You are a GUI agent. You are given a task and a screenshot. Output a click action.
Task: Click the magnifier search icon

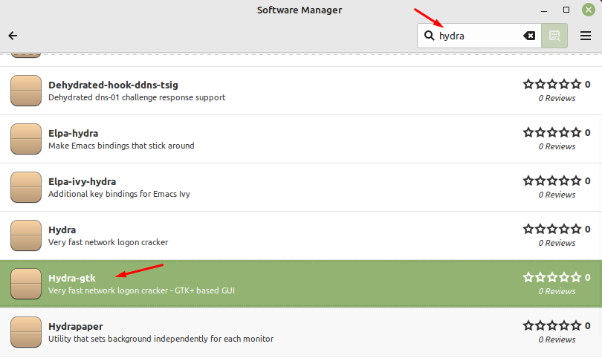coord(430,36)
